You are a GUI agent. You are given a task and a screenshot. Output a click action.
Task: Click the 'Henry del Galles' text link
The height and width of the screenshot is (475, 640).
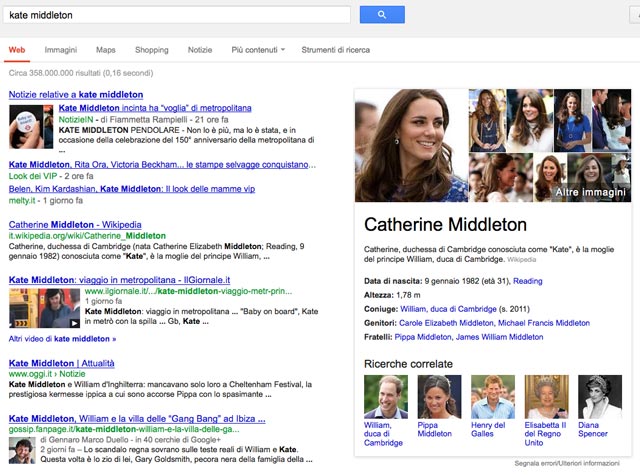488,429
